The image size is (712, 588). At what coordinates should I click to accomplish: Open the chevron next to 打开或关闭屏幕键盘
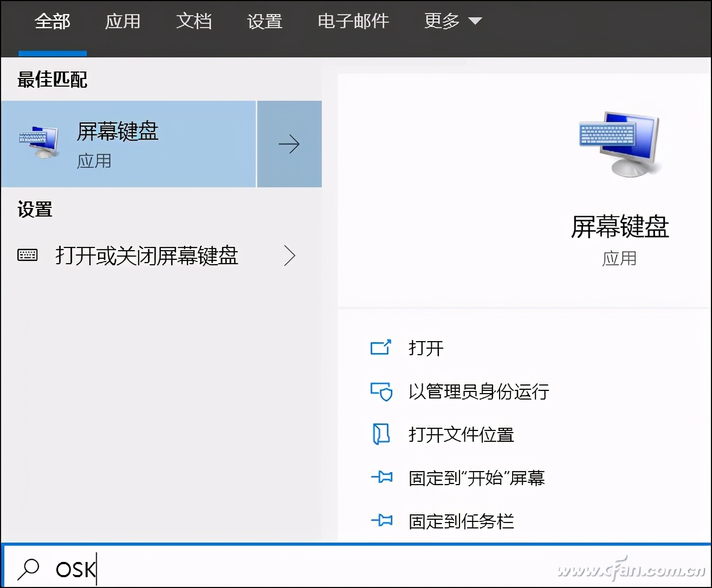coord(289,256)
